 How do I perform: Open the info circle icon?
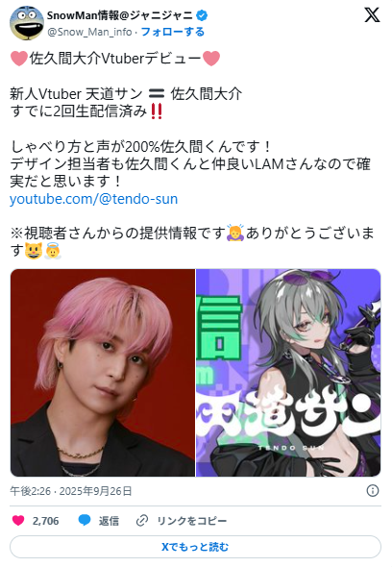coord(373,491)
